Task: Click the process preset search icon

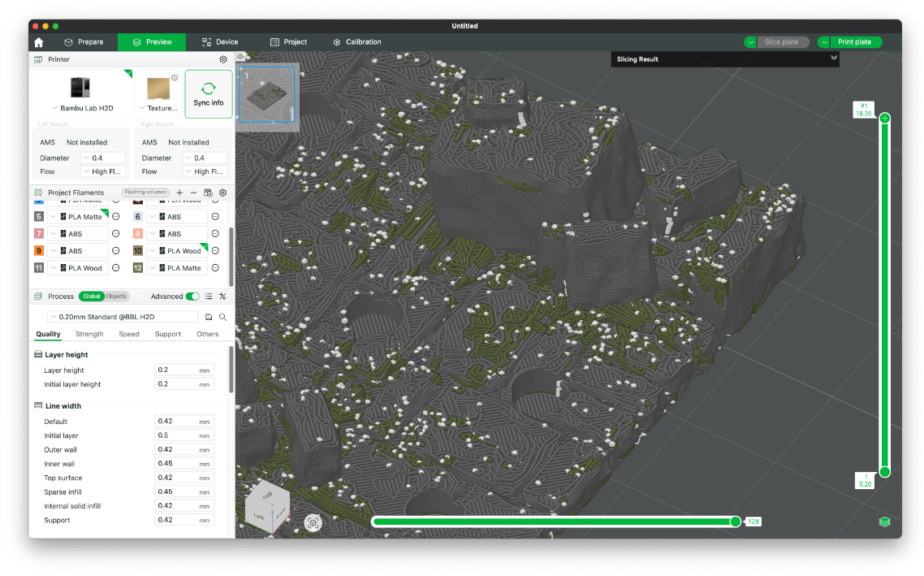Action: (x=222, y=317)
